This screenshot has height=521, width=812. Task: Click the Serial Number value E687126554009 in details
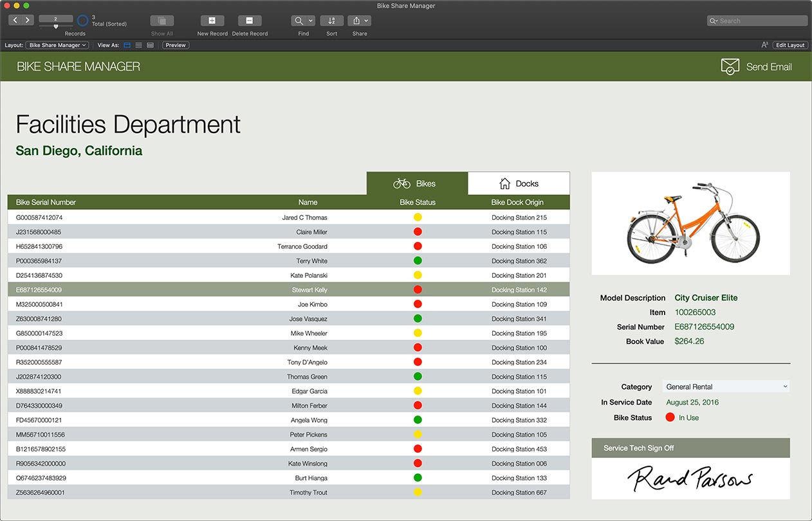coord(704,327)
